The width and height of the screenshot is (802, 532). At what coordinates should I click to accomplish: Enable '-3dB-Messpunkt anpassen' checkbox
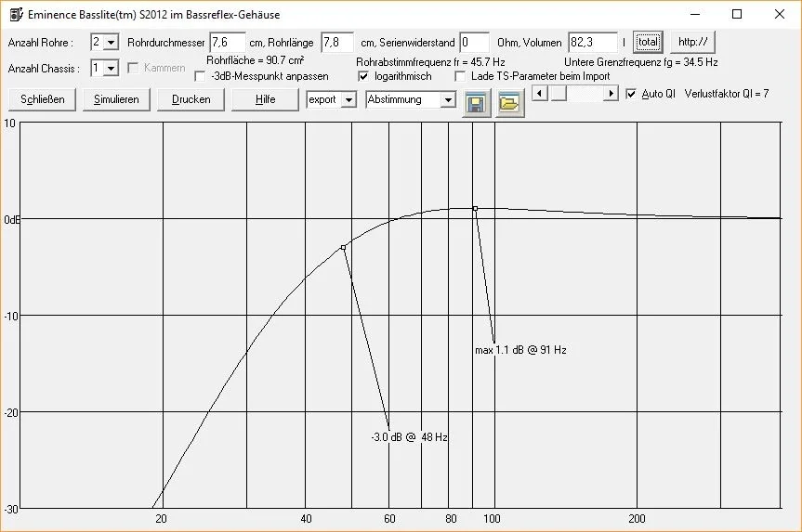coord(201,76)
